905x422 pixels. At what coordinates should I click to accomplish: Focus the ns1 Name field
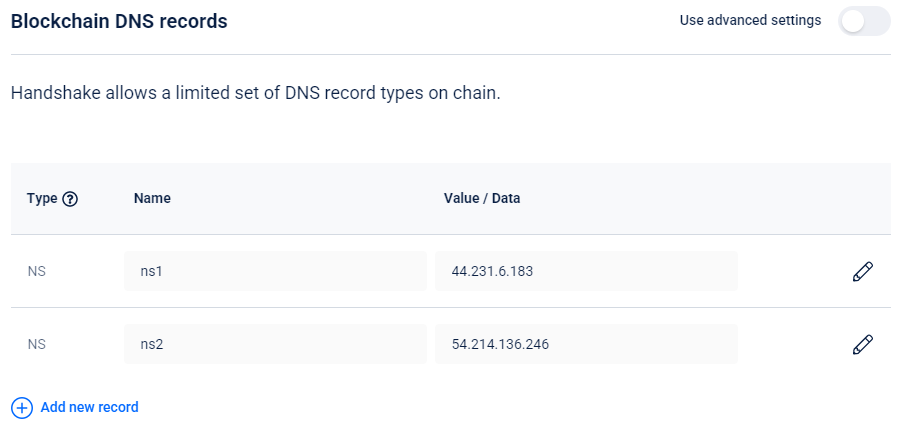coord(275,271)
